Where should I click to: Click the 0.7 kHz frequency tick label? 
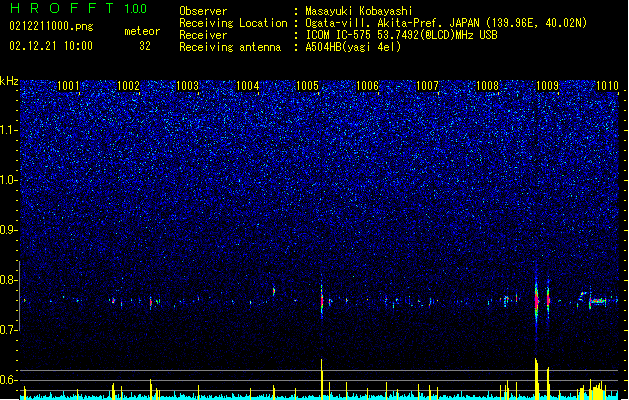click(9, 330)
